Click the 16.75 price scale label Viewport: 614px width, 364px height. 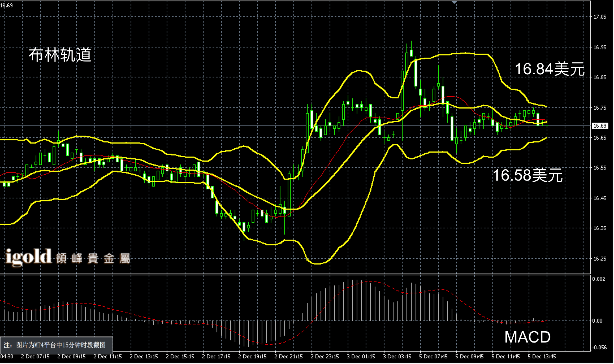(600, 108)
